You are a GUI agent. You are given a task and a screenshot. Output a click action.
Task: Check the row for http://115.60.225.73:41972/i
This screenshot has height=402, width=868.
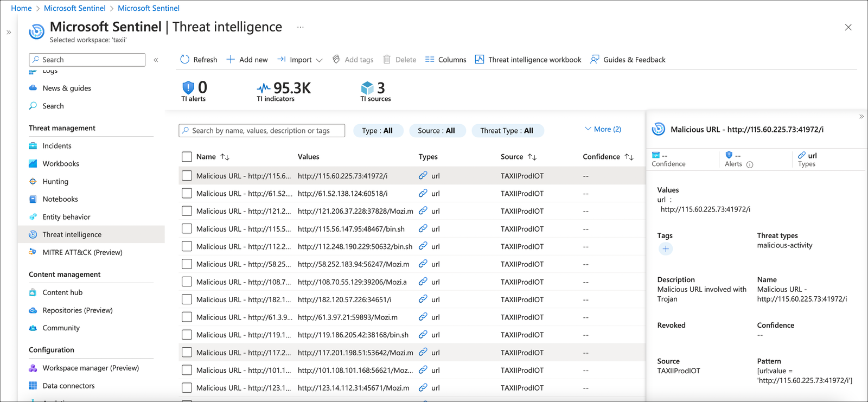pyautogui.click(x=187, y=176)
